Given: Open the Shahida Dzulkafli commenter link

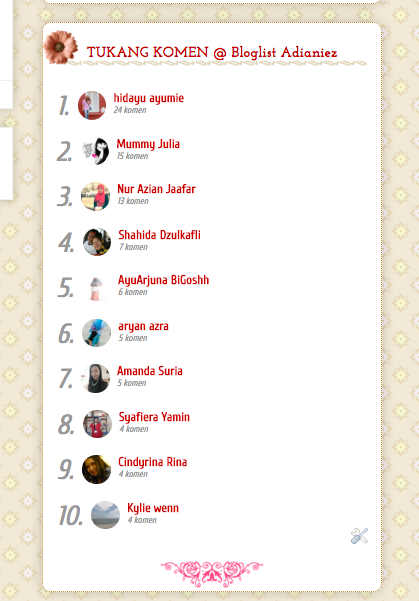Looking at the screenshot, I should click(159, 235).
